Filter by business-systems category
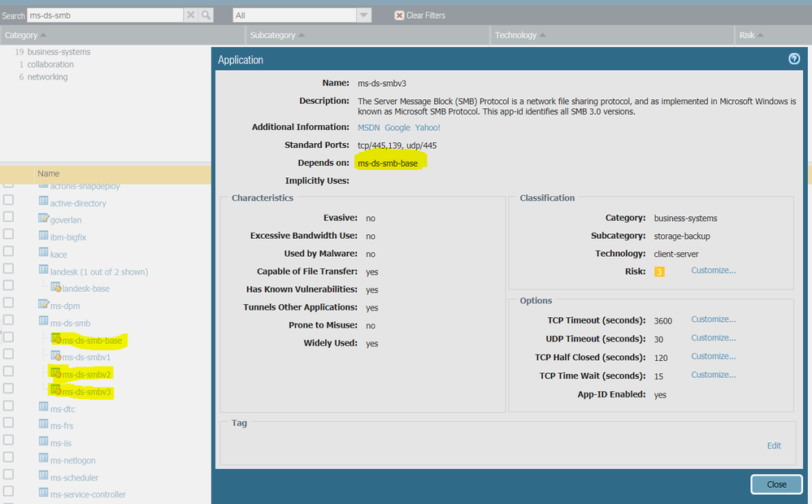The width and height of the screenshot is (812, 504). [x=59, y=52]
